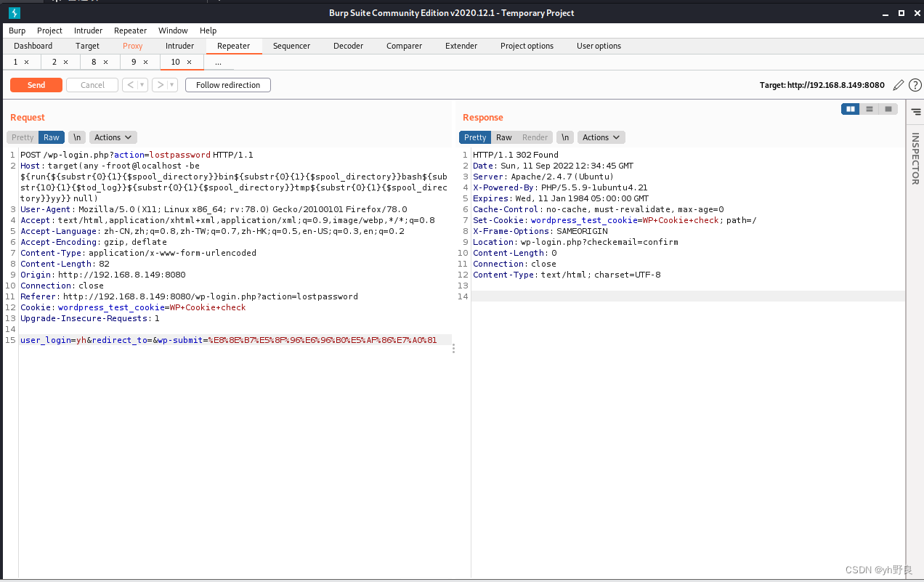Switch to combined single-pane layout icon
This screenshot has width=924, height=582.
(x=888, y=109)
